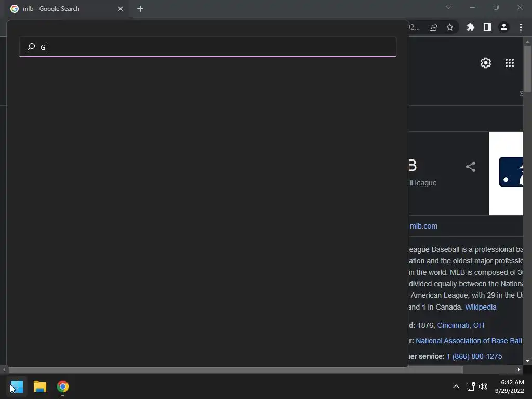Focus the Start menu search field

[x=208, y=47]
